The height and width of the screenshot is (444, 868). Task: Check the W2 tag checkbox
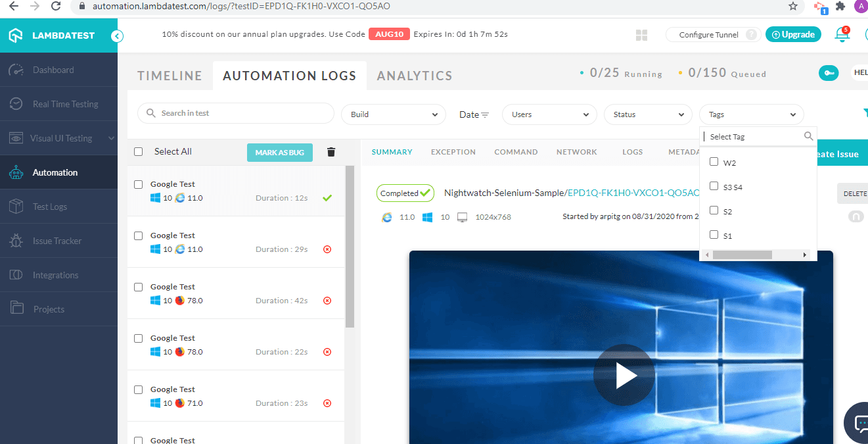point(714,162)
